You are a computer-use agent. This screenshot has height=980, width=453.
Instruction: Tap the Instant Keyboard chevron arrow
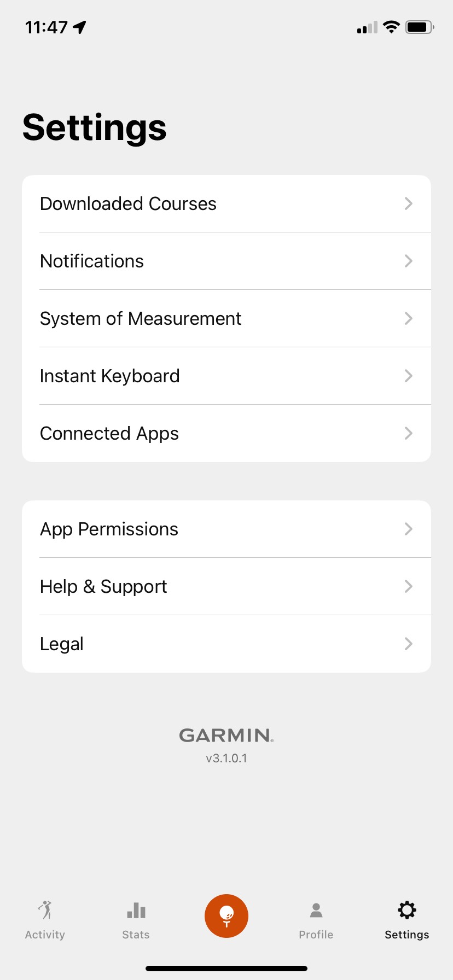(x=408, y=376)
